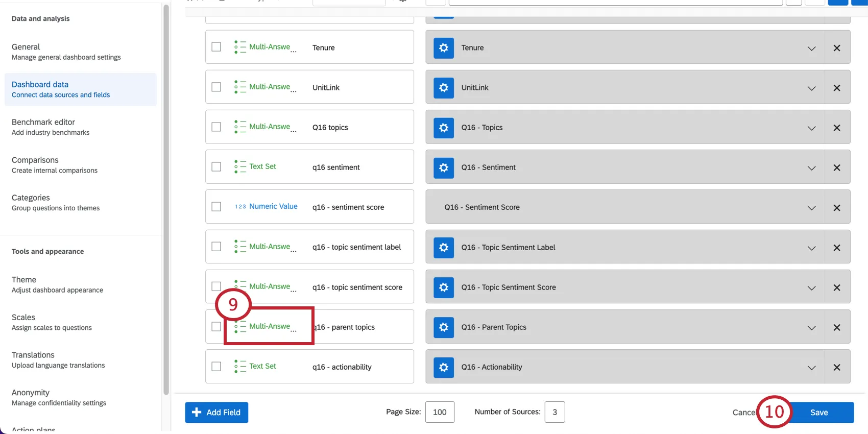Remove the Q16 - Sentiment Score field
The image size is (868, 434).
point(836,208)
